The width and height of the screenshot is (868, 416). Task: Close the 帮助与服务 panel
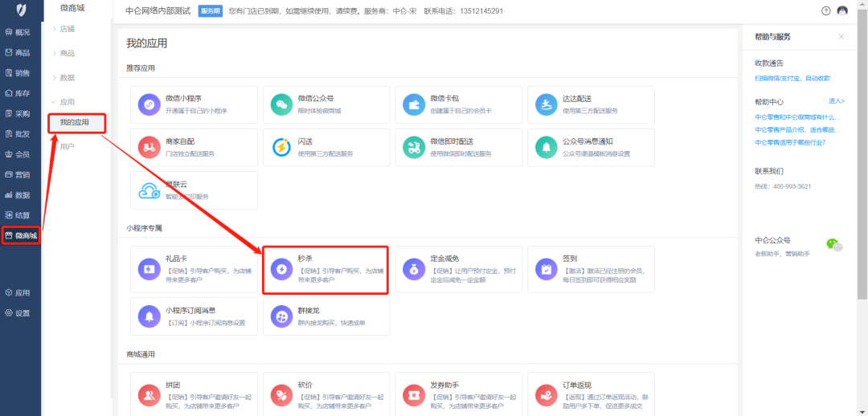coord(841,37)
